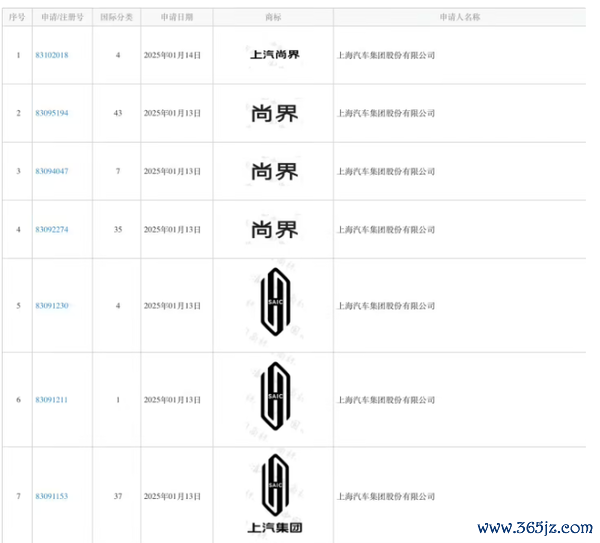Click the 申请/注册号 column header

pos(62,17)
